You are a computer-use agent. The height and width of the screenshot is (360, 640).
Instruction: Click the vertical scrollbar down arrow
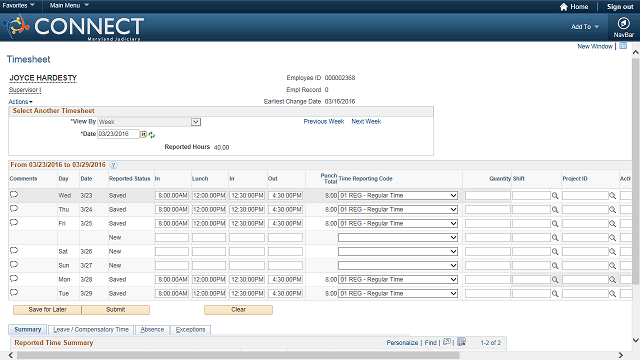[x=636, y=340]
